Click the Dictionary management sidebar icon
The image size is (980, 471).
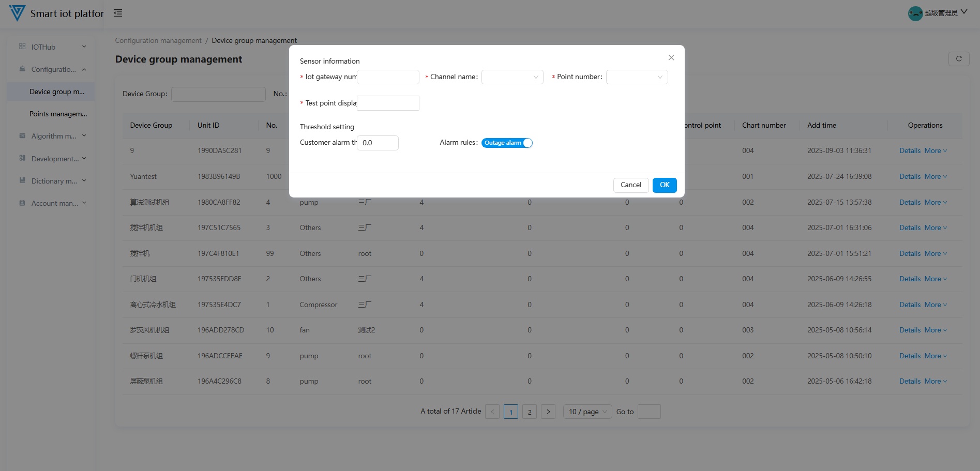(x=22, y=180)
